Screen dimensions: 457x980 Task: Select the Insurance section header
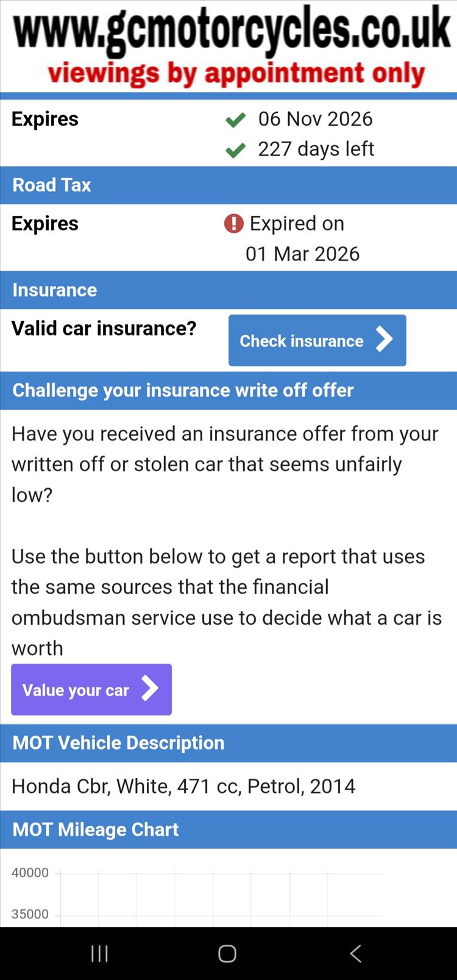coord(228,290)
